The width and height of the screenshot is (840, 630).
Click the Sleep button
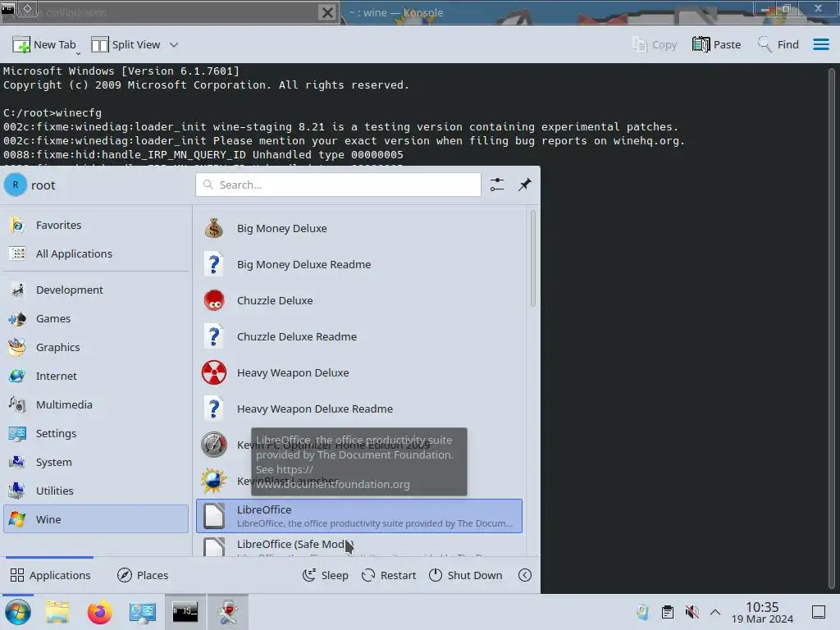[x=325, y=575]
